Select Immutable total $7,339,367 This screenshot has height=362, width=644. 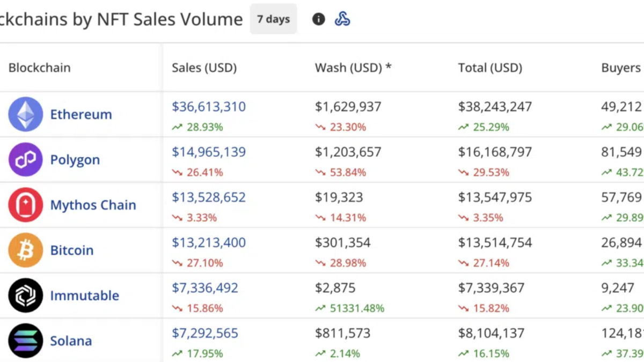click(x=492, y=287)
